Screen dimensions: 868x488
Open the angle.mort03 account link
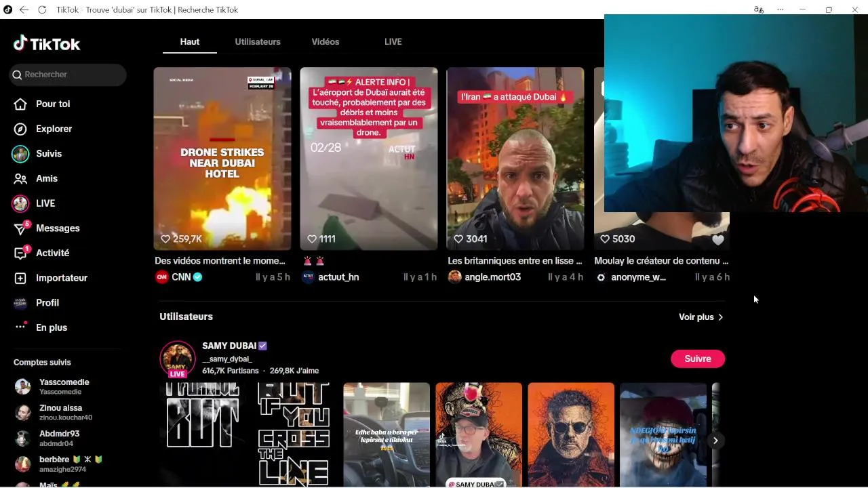tap(492, 277)
